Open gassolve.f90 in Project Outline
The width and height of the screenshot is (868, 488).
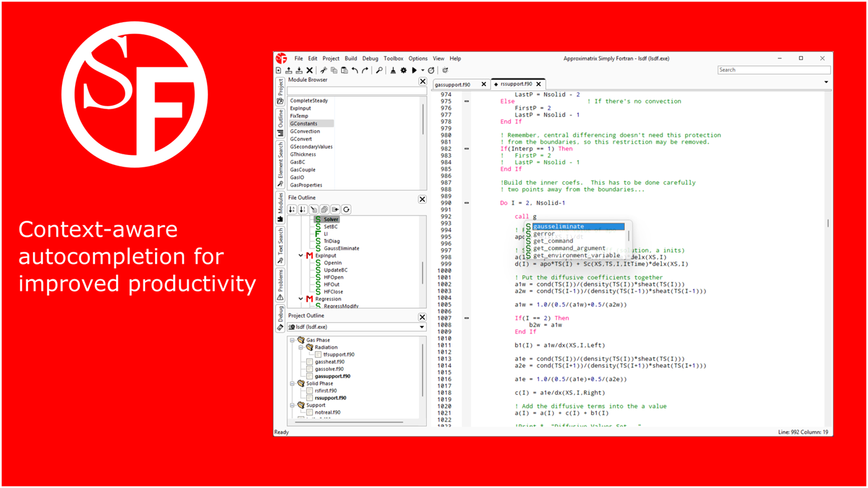(x=329, y=369)
